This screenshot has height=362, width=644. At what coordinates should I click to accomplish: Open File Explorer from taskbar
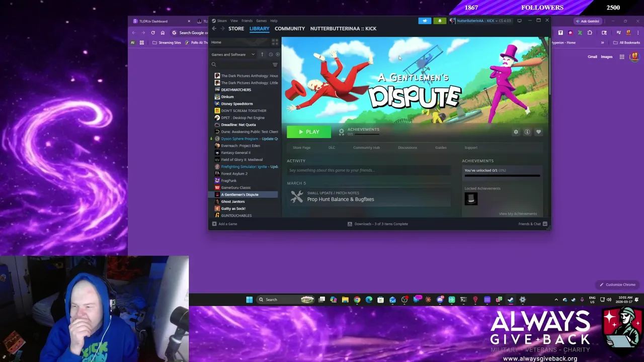coord(345,300)
